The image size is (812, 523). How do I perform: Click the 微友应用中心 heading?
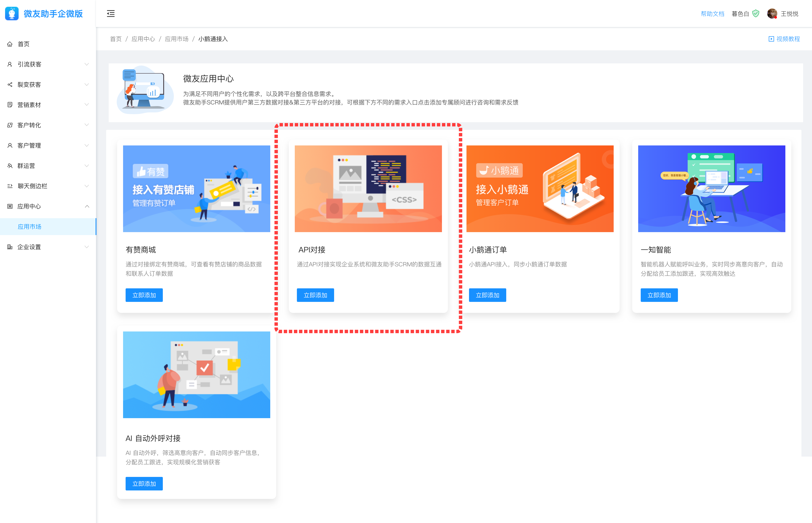pyautogui.click(x=208, y=79)
